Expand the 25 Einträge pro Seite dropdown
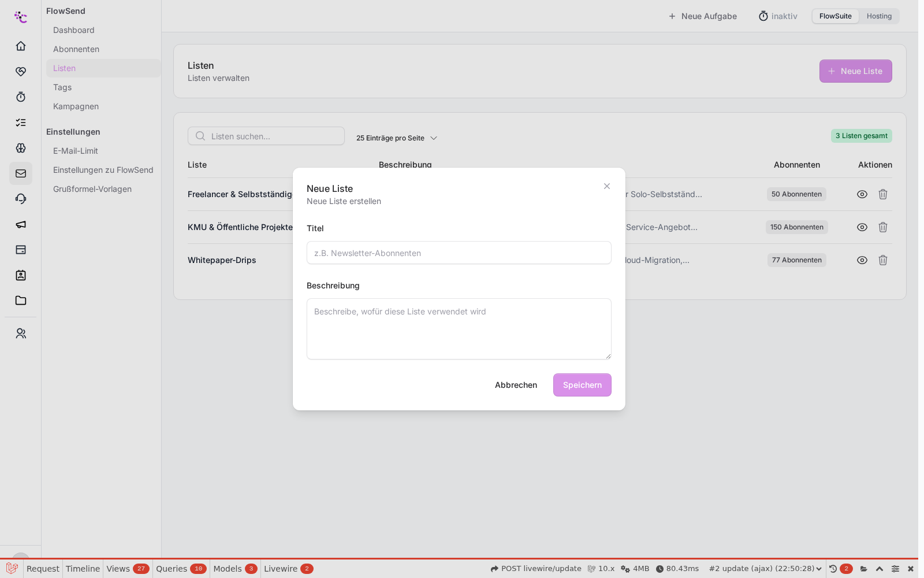924x578 pixels. coord(397,138)
